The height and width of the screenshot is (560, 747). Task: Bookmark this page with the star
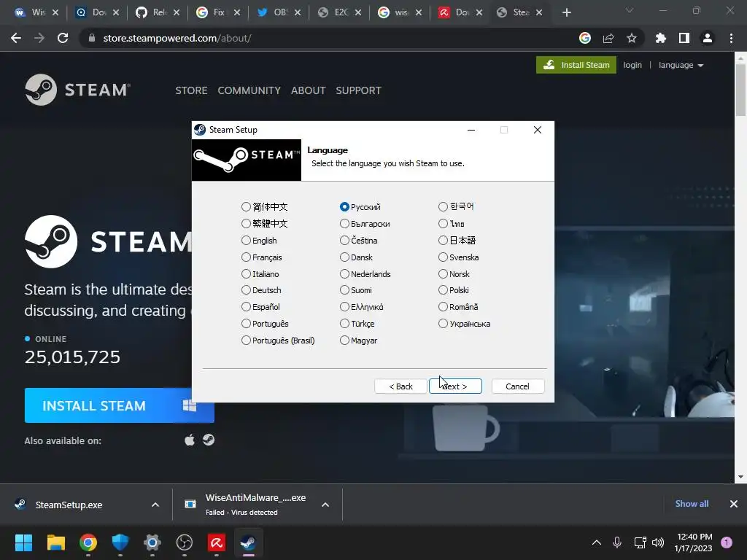[x=632, y=38]
